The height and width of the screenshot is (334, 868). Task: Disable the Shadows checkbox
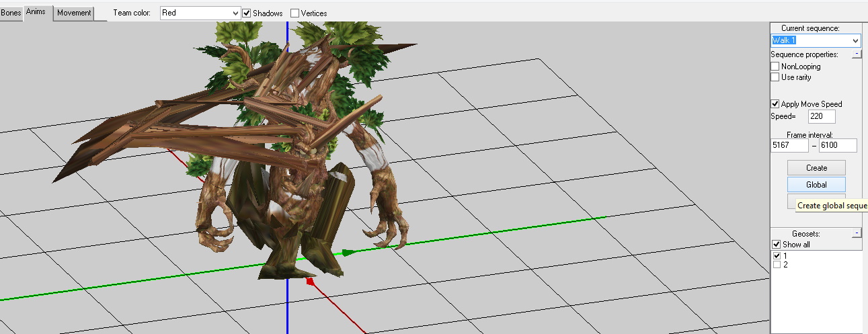(247, 13)
